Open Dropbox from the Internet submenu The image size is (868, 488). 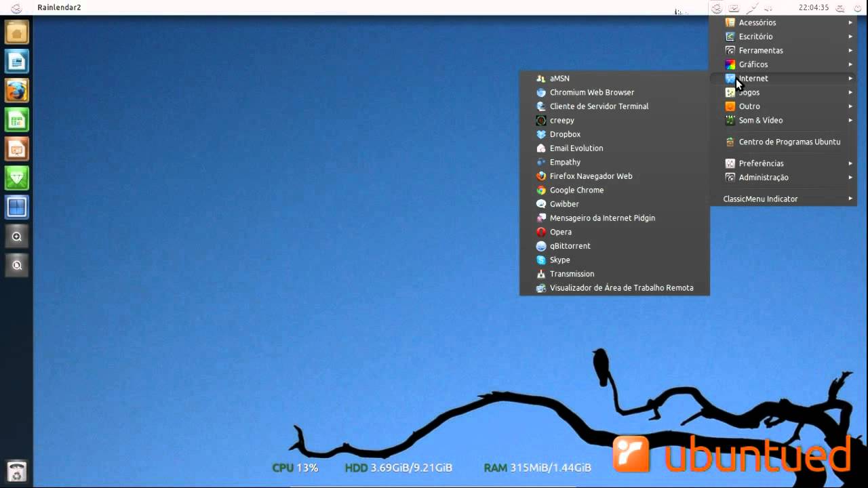coord(614,134)
